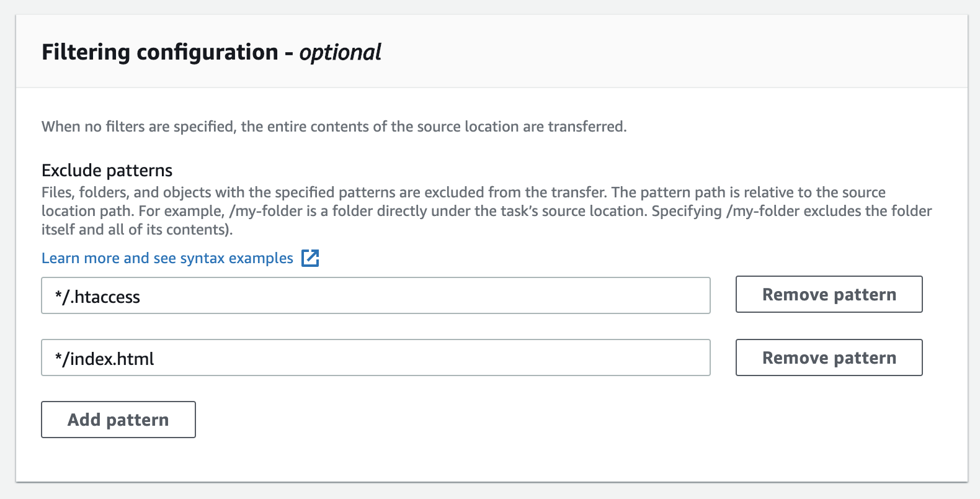Remove the */.htaccess pattern
The width and height of the screenshot is (980, 499).
coord(829,294)
